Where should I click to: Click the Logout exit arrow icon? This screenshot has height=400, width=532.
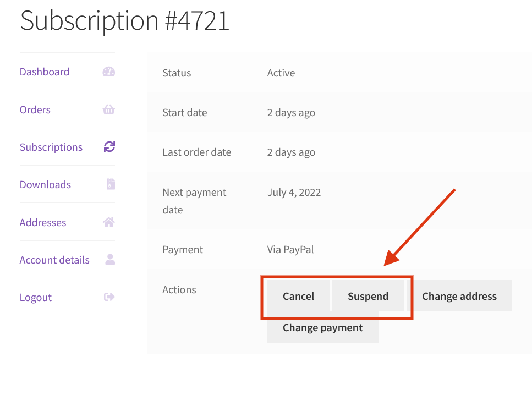[109, 297]
